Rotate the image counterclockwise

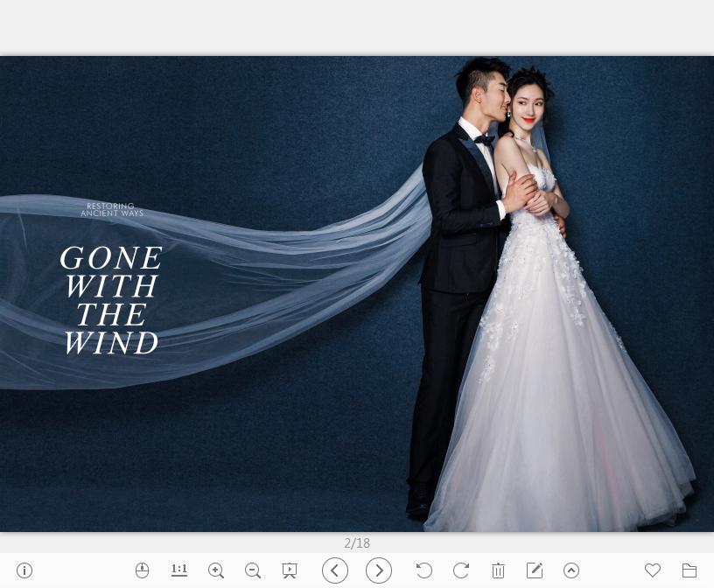(x=423, y=570)
